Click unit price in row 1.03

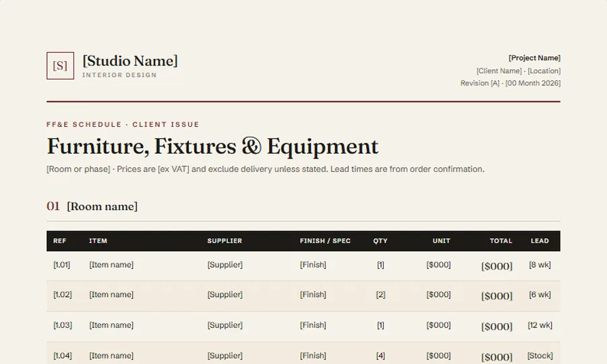[438, 326]
